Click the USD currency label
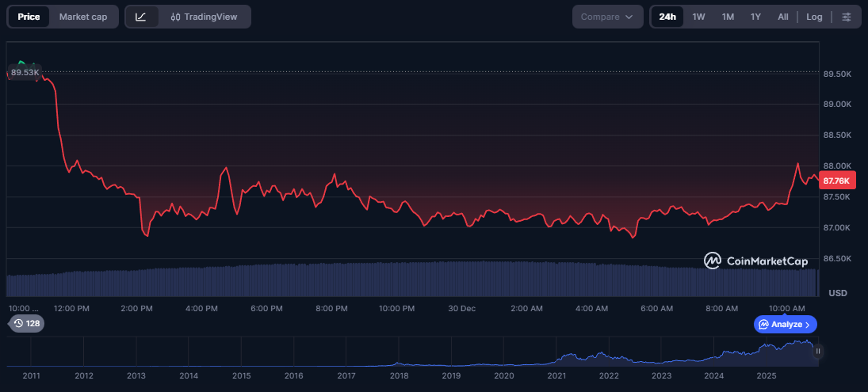Screen dimensions: 868x392 838,293
